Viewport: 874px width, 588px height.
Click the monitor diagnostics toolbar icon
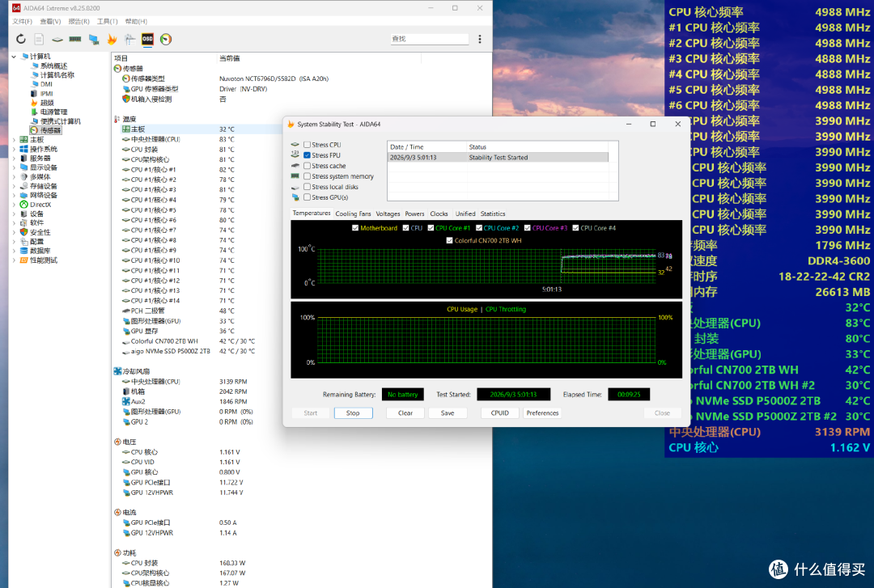94,39
